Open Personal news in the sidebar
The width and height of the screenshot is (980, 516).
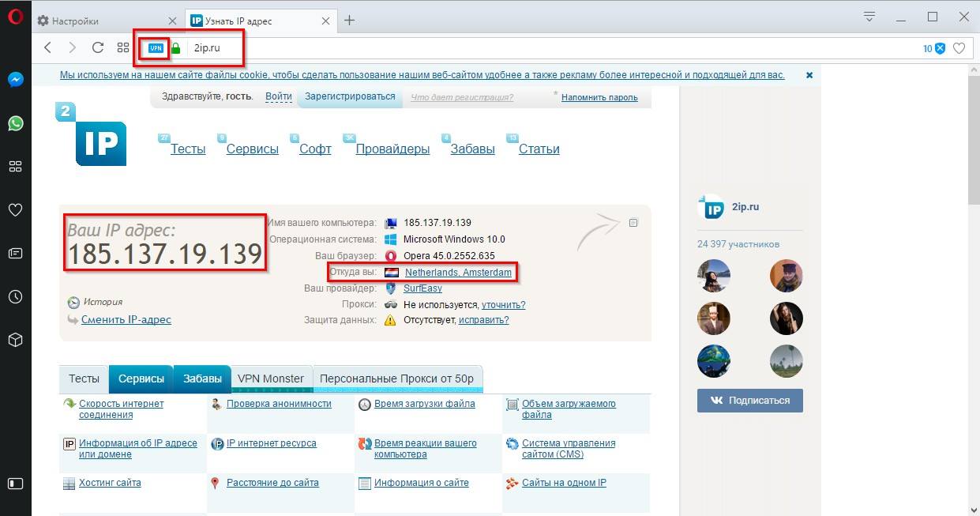click(x=15, y=254)
